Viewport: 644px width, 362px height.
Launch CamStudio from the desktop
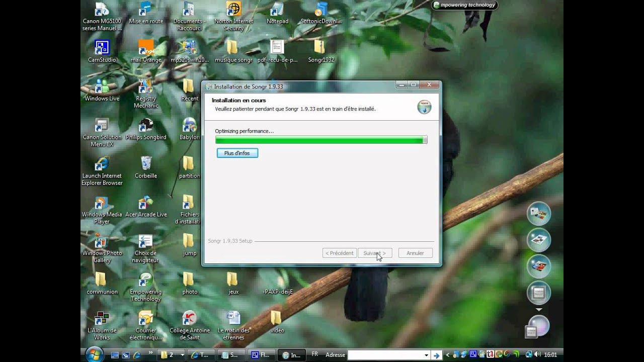102,52
